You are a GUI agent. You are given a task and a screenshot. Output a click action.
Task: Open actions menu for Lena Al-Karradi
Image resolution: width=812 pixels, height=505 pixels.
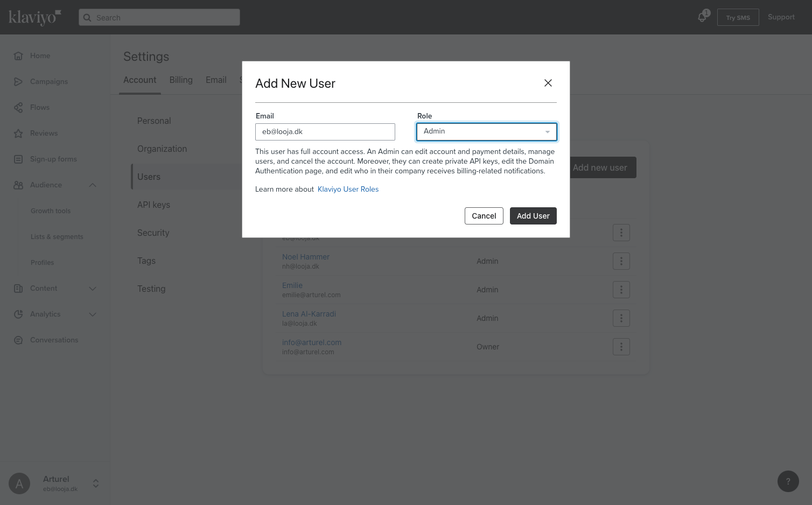pos(621,318)
